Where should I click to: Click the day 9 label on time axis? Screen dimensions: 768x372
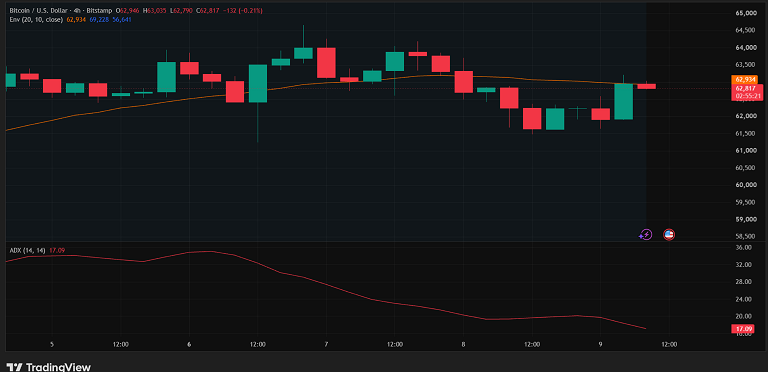point(600,344)
